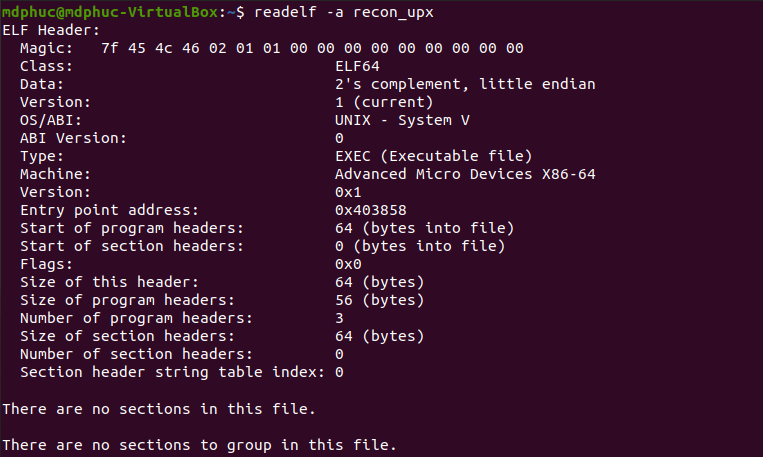The width and height of the screenshot is (763, 457).
Task: Click the 56 (bytes) program header size
Action: tap(380, 300)
